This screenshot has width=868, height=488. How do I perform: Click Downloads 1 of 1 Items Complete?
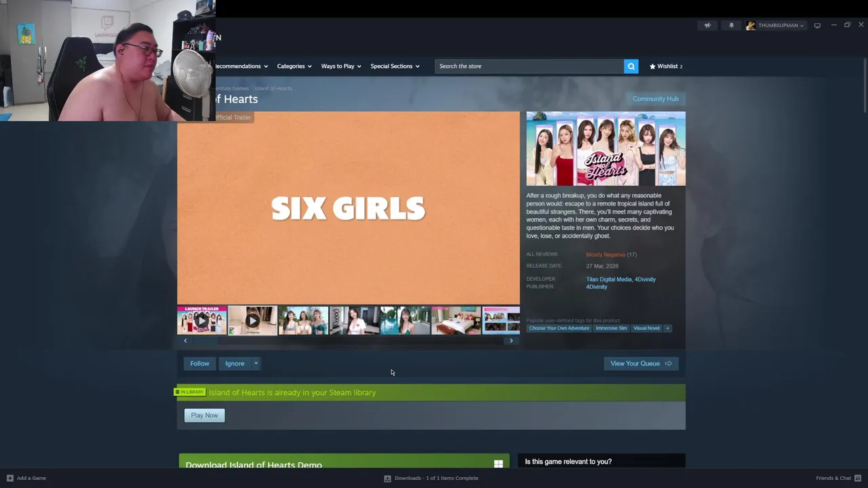coord(436,478)
